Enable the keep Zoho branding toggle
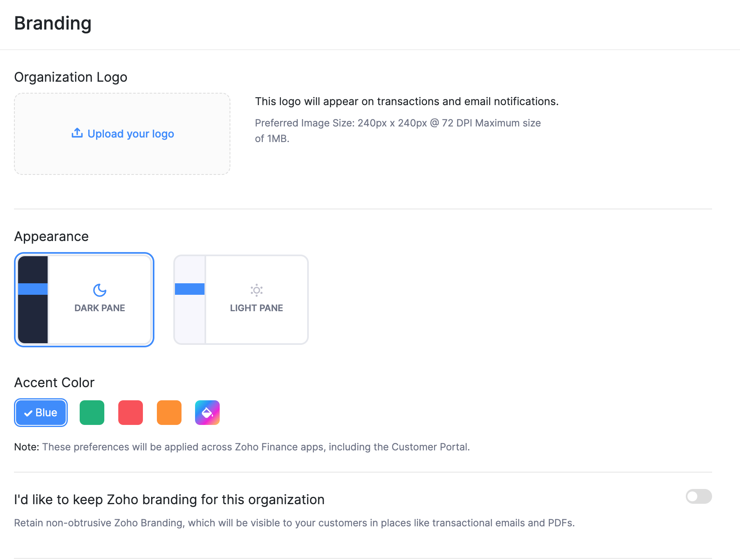740x560 pixels. [x=700, y=497]
